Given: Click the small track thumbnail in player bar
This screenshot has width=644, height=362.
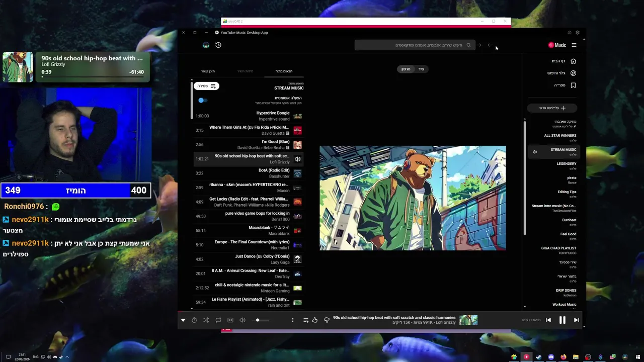Looking at the screenshot, I should coord(468,320).
